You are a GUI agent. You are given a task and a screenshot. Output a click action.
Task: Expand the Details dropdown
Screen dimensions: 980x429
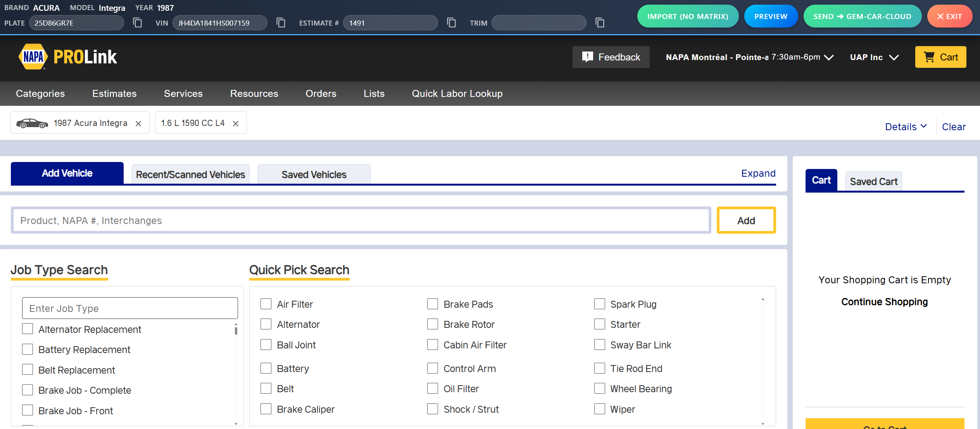906,127
